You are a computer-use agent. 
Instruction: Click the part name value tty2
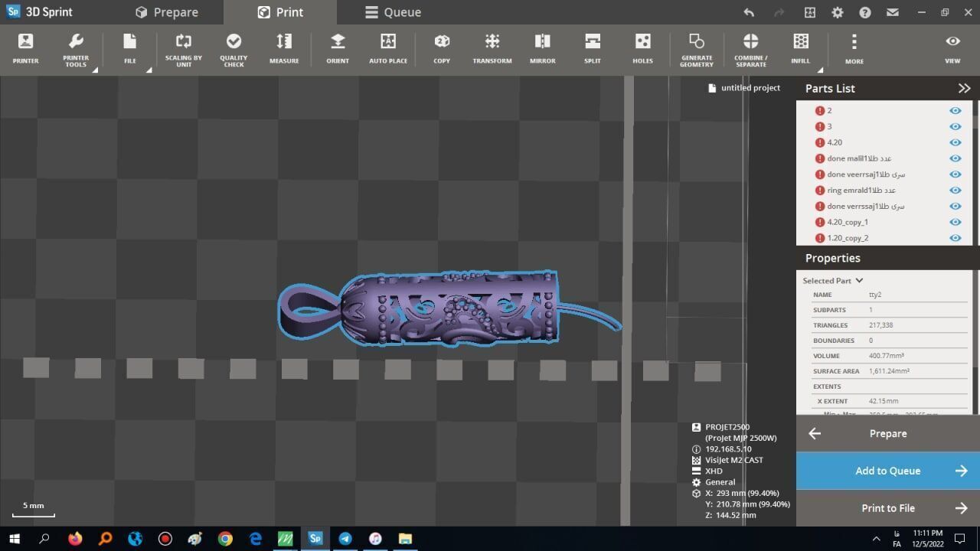pyautogui.click(x=874, y=295)
